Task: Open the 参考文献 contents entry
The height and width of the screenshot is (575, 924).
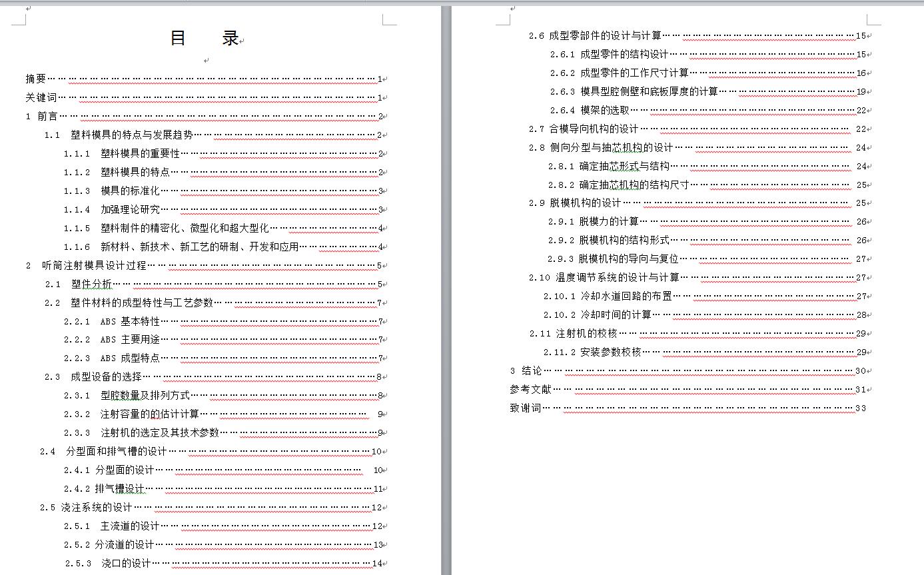Action: [688, 389]
